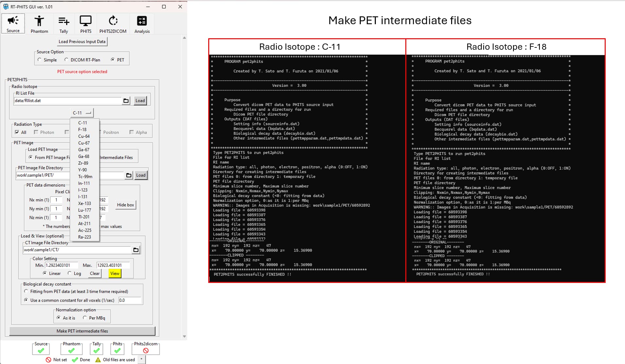
Task: Click Load Previous Input Data button
Action: coord(82,42)
